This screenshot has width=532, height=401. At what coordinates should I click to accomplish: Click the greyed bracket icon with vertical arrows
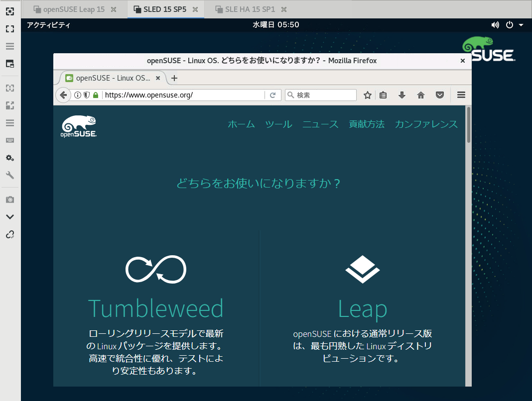pos(10,88)
